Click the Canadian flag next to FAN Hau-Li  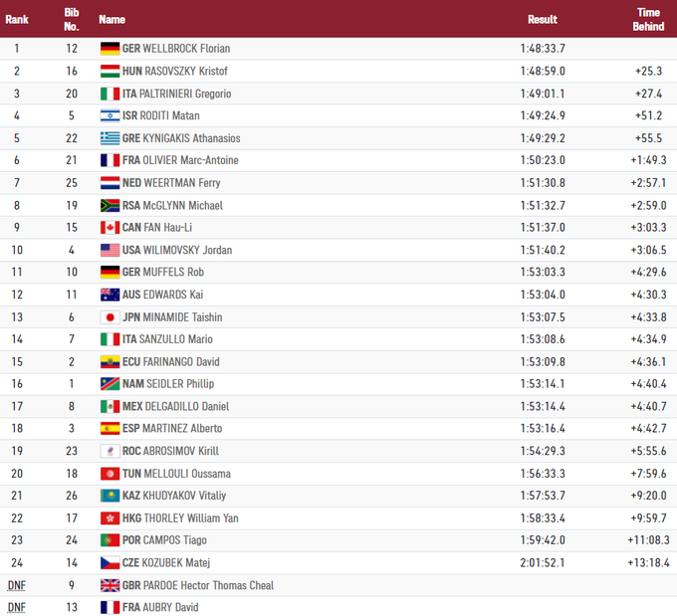click(110, 228)
